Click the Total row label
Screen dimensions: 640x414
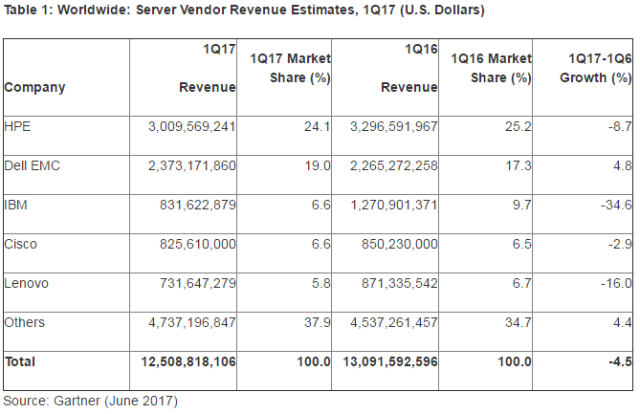[20, 362]
